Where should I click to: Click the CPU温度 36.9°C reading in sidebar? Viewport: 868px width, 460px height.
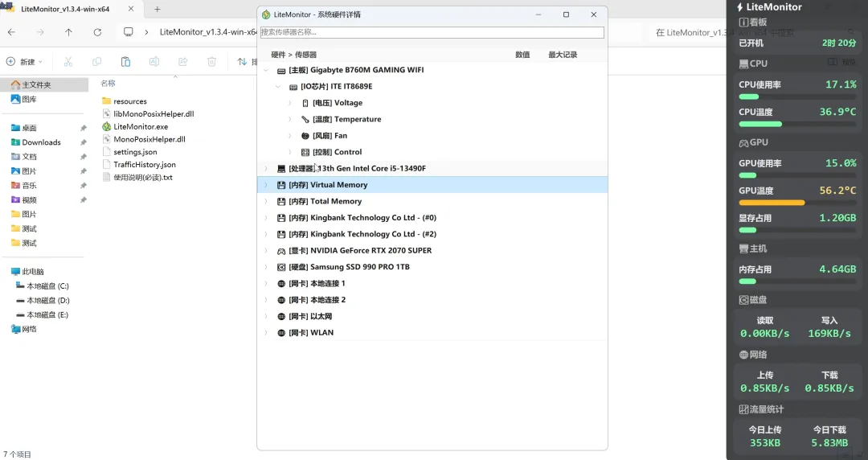click(x=837, y=112)
